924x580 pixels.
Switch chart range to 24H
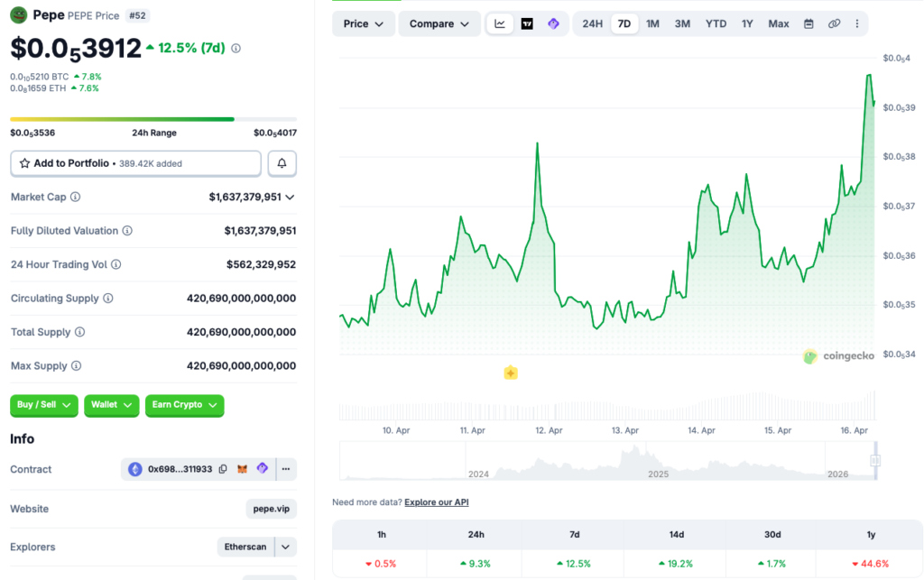(x=592, y=23)
